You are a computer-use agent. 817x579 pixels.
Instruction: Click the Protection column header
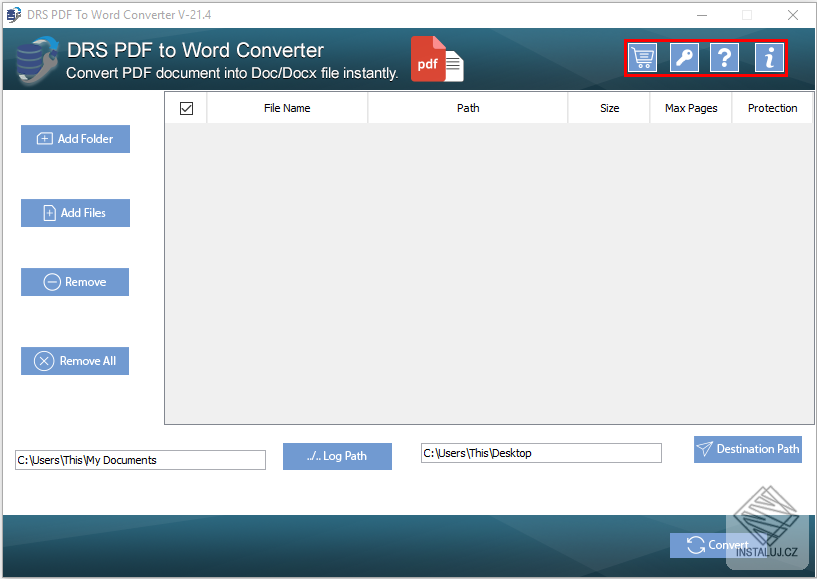pyautogui.click(x=772, y=108)
